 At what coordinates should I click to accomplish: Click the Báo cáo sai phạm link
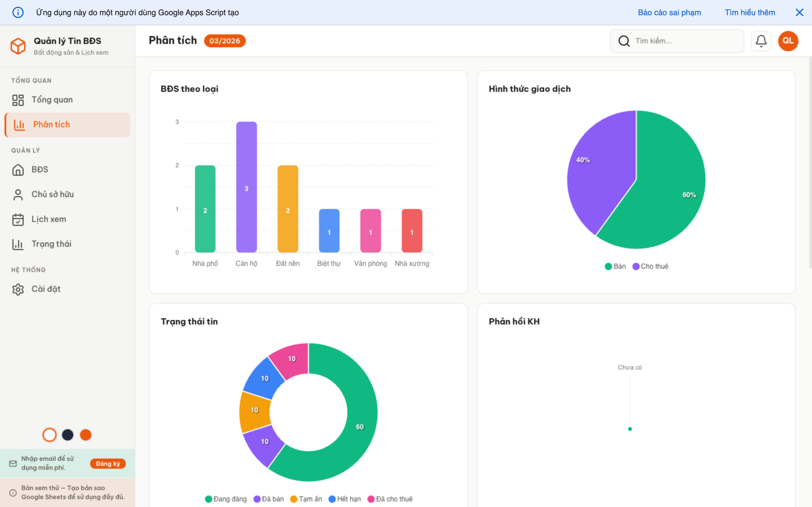click(669, 12)
